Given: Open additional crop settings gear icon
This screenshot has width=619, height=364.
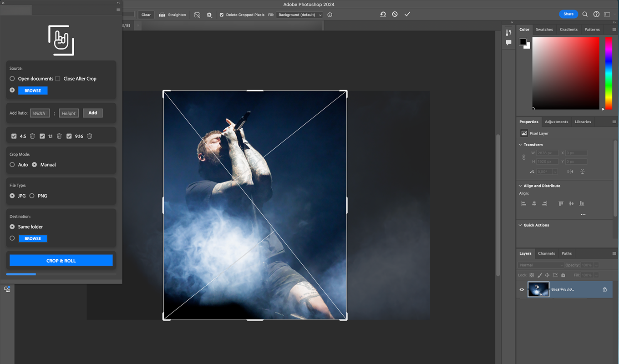Looking at the screenshot, I should 209,15.
